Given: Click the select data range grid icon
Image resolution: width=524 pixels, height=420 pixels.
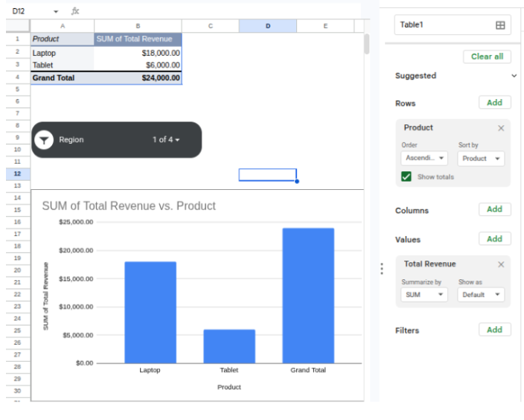Looking at the screenshot, I should [500, 25].
